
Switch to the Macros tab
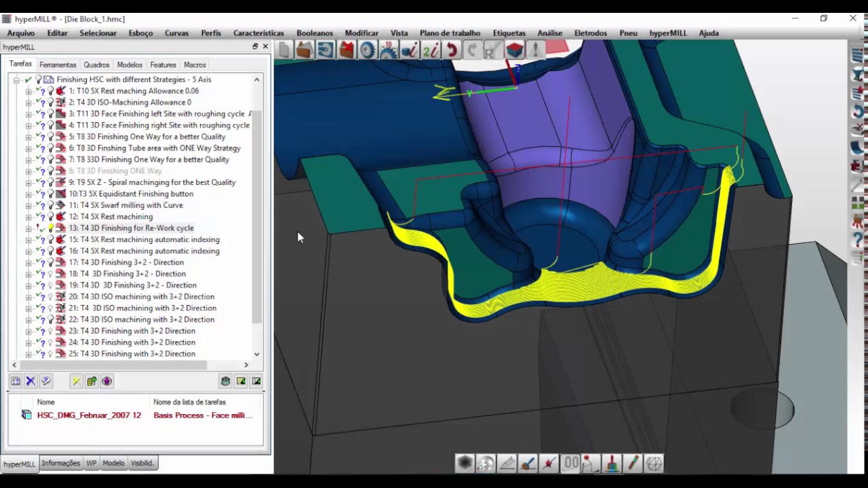pyautogui.click(x=195, y=65)
